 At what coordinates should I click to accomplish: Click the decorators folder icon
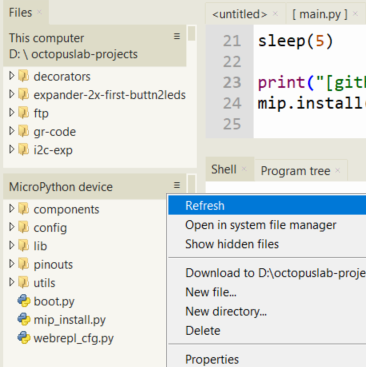[x=24, y=76]
